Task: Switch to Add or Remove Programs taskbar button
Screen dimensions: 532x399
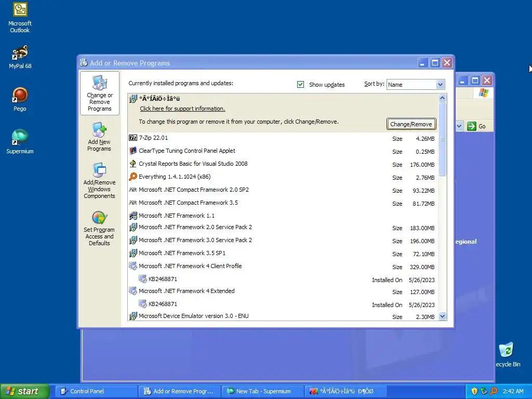Action: 179,391
